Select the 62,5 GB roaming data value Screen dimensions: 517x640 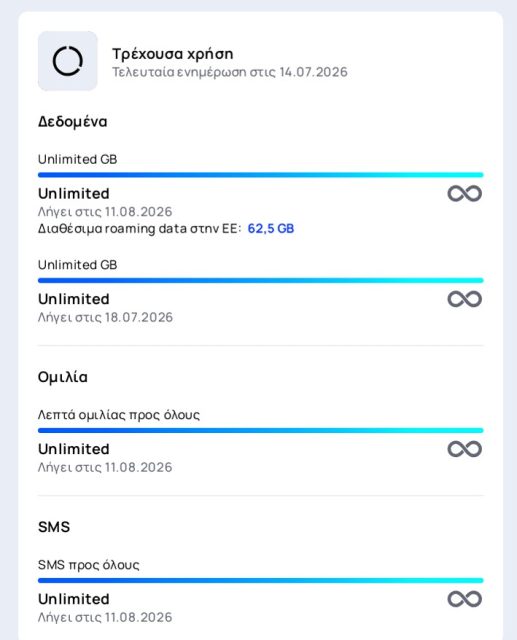(271, 229)
